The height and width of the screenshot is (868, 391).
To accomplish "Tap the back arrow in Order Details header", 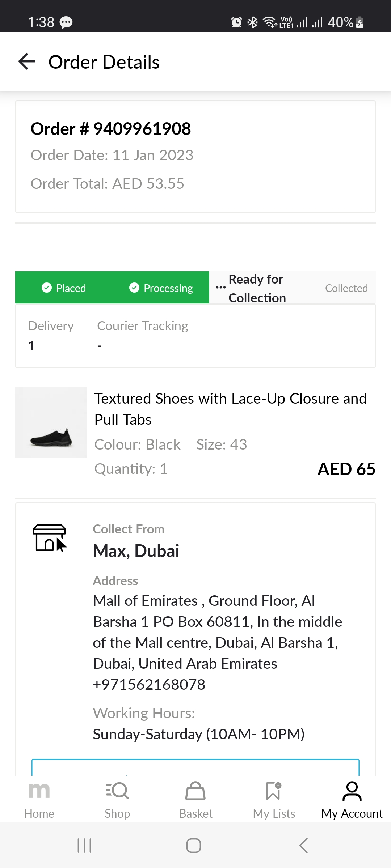I will point(27,61).
